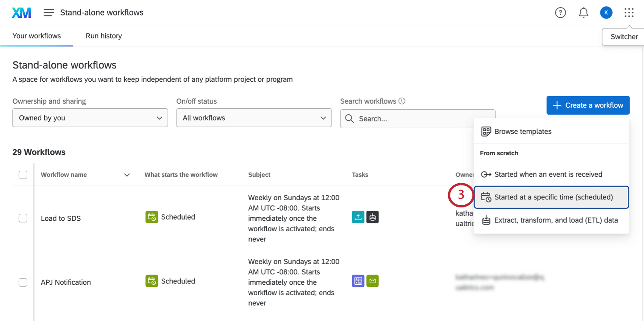Image resolution: width=644 pixels, height=321 pixels.
Task: Click the upload task icon in Load to SDS
Action: click(x=358, y=217)
